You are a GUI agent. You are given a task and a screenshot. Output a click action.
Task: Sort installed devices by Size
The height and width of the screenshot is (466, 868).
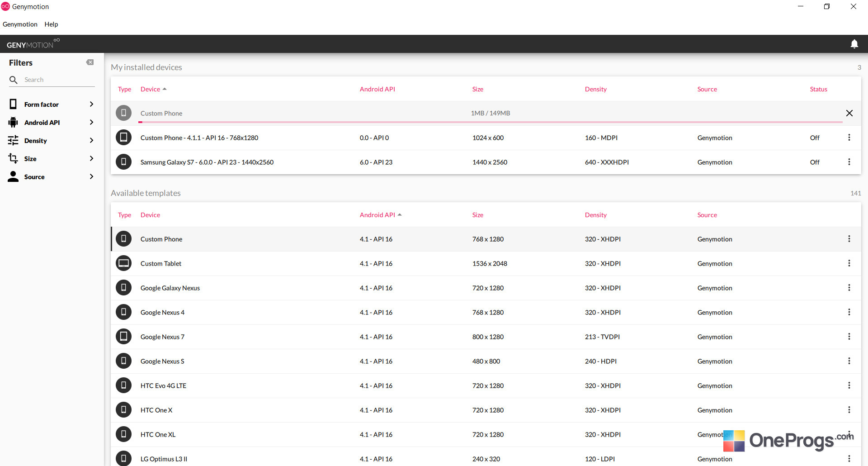tap(478, 89)
